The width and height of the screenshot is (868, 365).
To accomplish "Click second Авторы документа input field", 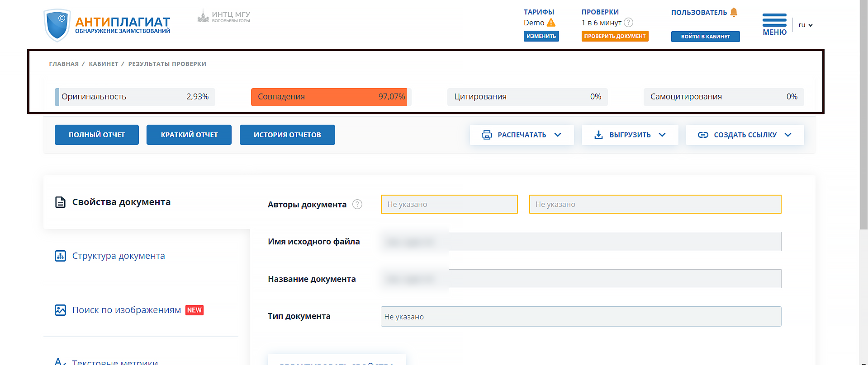I will 655,204.
